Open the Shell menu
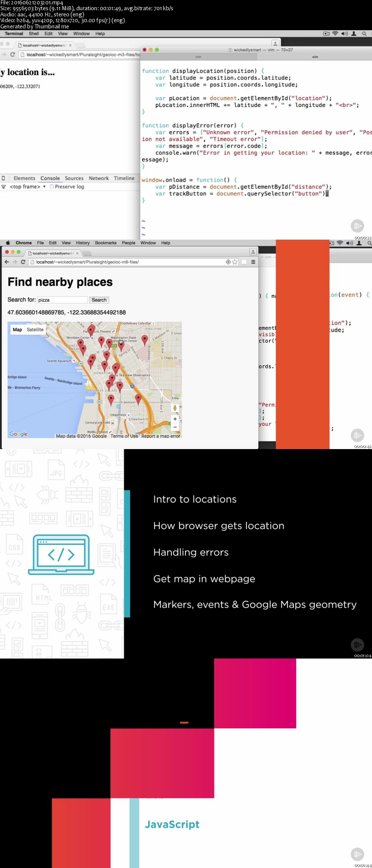This screenshot has width=372, height=868. 34,34
